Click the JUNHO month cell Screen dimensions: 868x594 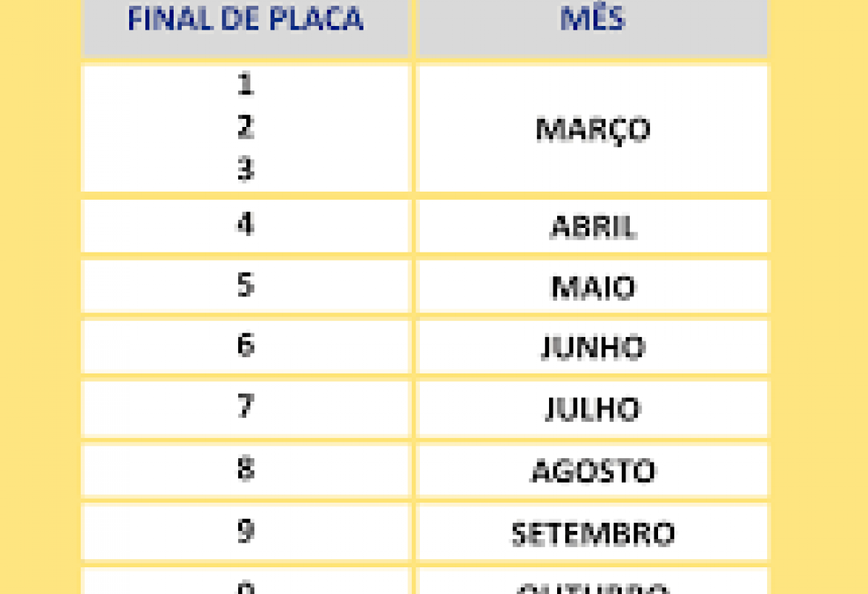point(593,347)
